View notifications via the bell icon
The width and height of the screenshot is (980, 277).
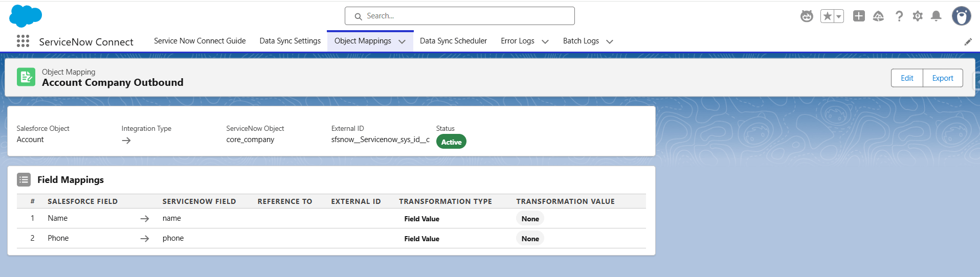pos(936,16)
